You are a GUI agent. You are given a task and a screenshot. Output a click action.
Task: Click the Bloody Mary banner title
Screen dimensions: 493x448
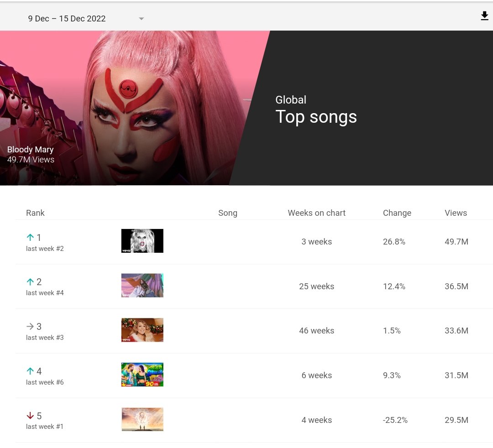point(31,149)
